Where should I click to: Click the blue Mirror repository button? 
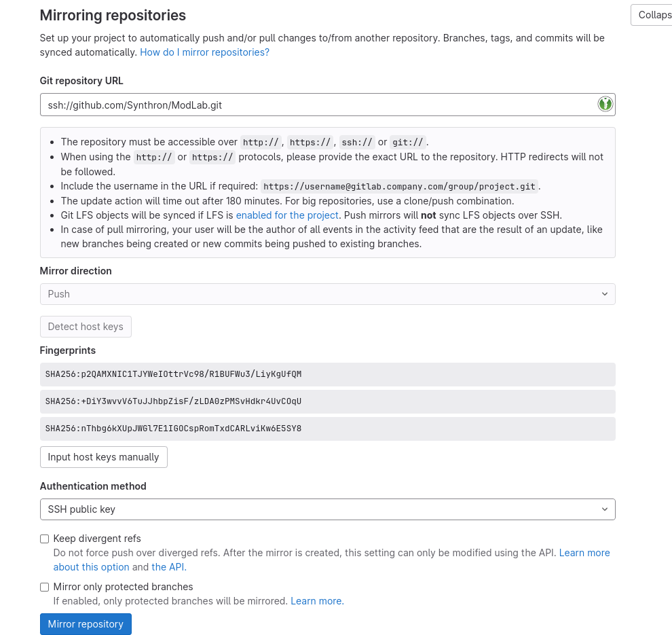click(x=86, y=624)
